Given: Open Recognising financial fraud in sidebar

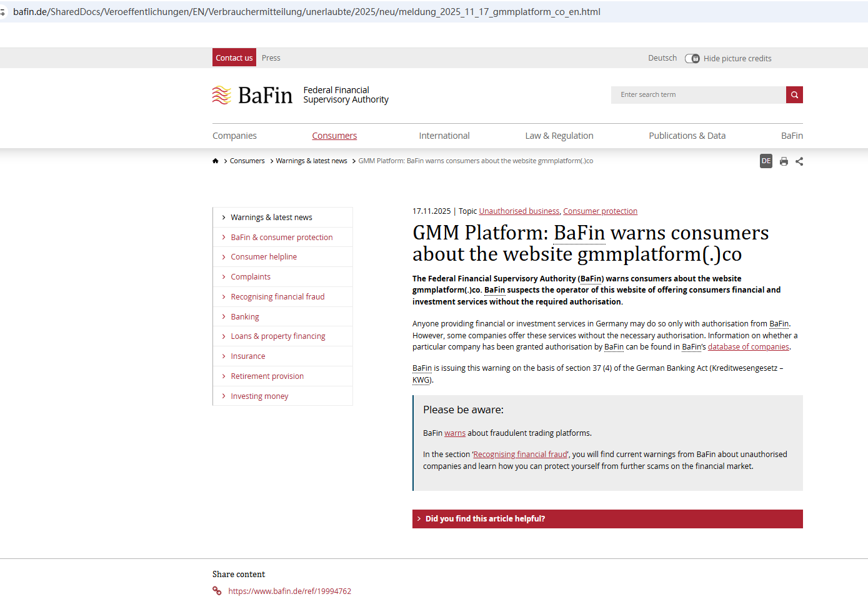Looking at the screenshot, I should tap(277, 297).
